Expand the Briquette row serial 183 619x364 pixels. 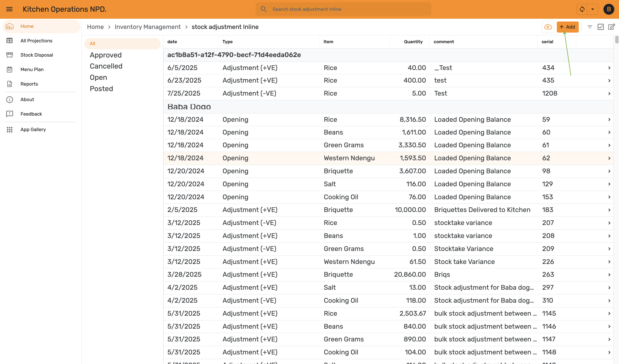click(609, 210)
